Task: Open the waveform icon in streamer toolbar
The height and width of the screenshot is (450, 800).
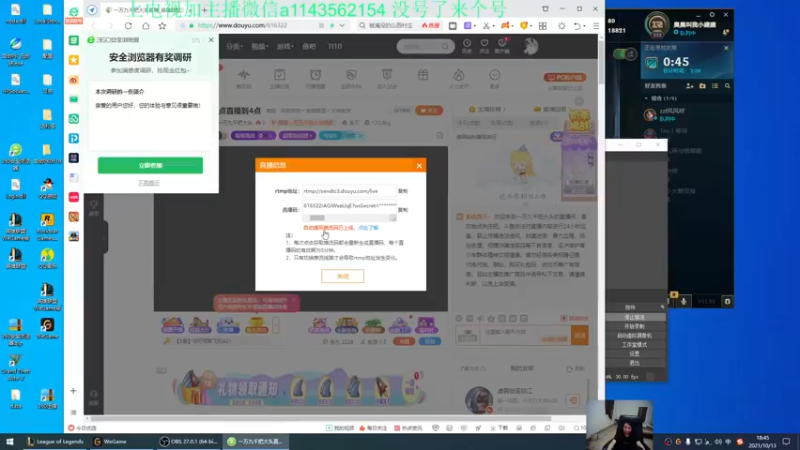Action: (244, 78)
